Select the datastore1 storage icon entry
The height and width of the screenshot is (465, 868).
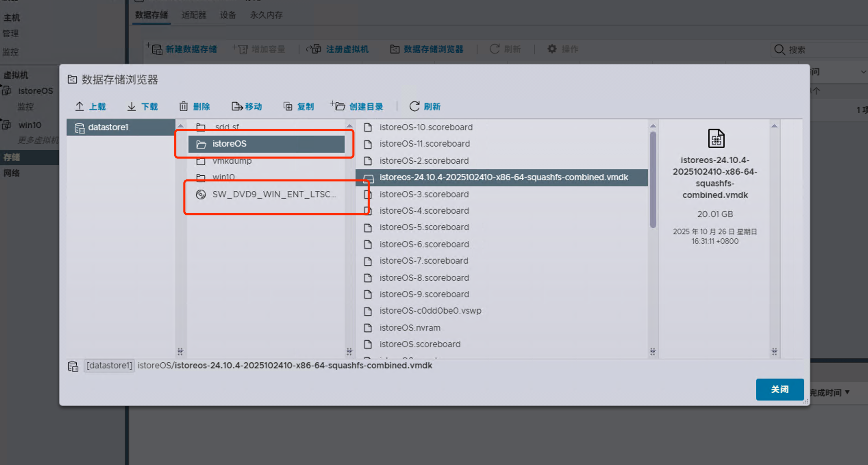80,128
